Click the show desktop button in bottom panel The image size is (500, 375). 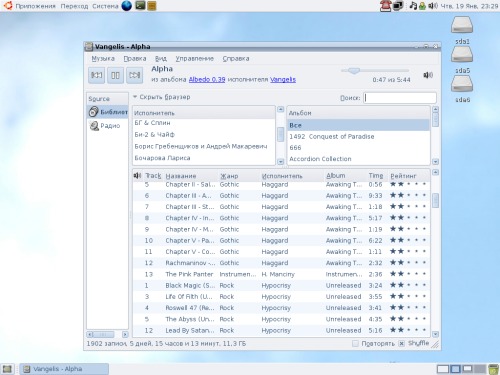click(x=7, y=369)
